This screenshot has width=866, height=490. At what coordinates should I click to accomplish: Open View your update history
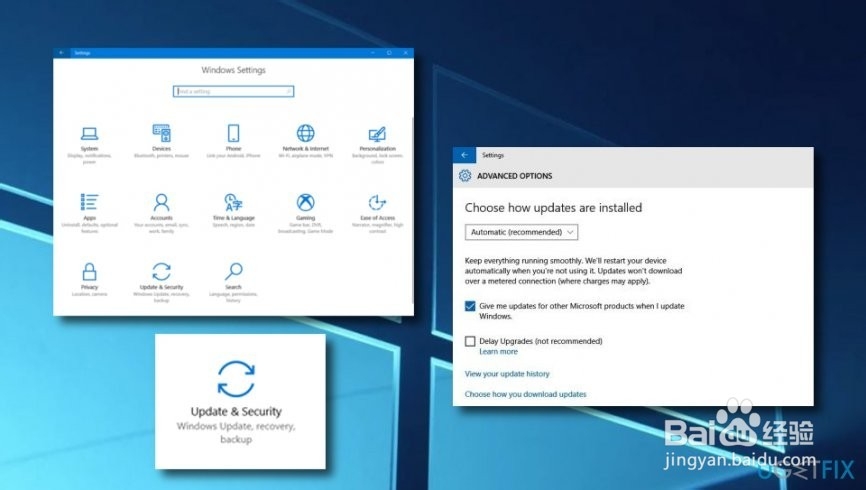pos(507,374)
